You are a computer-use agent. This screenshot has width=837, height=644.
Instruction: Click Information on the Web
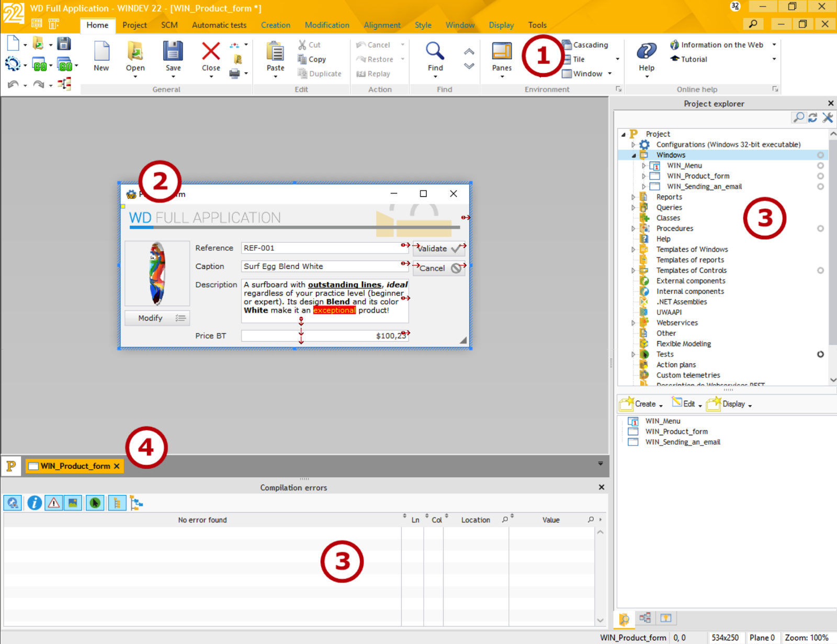pyautogui.click(x=717, y=45)
